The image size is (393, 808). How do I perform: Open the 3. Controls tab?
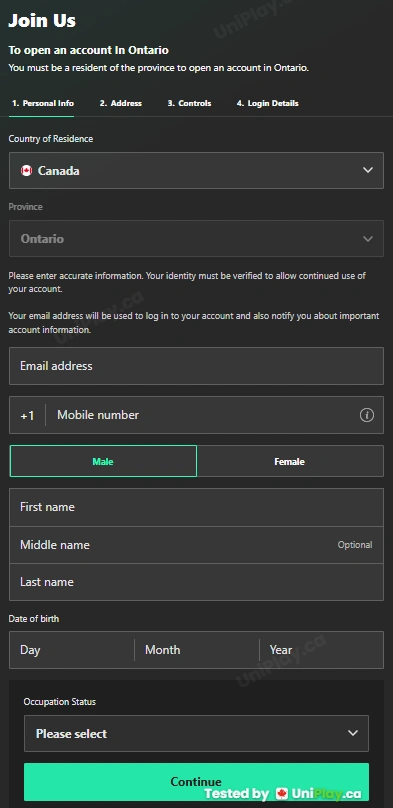point(189,103)
